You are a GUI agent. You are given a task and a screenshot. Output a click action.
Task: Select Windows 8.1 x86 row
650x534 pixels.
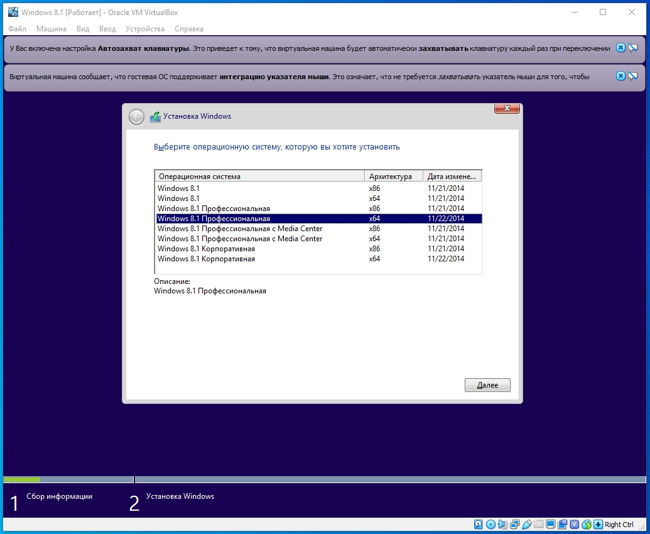(x=318, y=188)
